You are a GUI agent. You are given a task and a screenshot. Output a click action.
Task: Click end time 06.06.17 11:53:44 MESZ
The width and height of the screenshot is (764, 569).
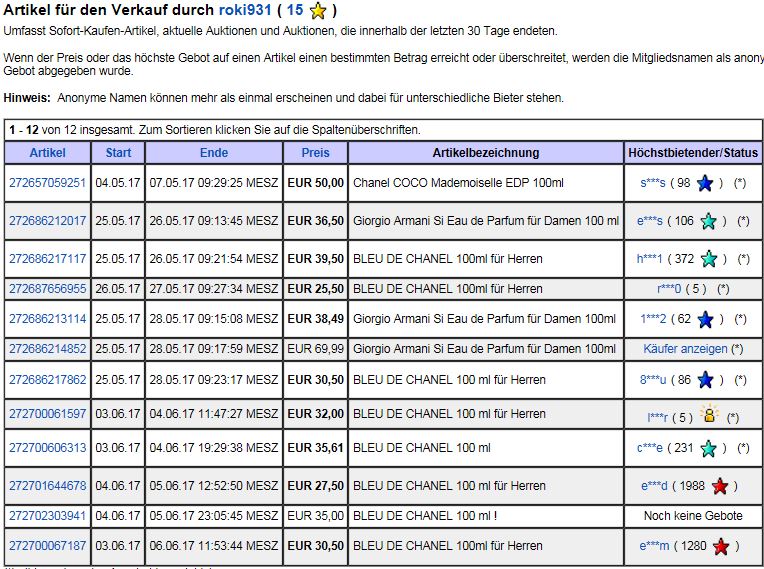pyautogui.click(x=214, y=546)
